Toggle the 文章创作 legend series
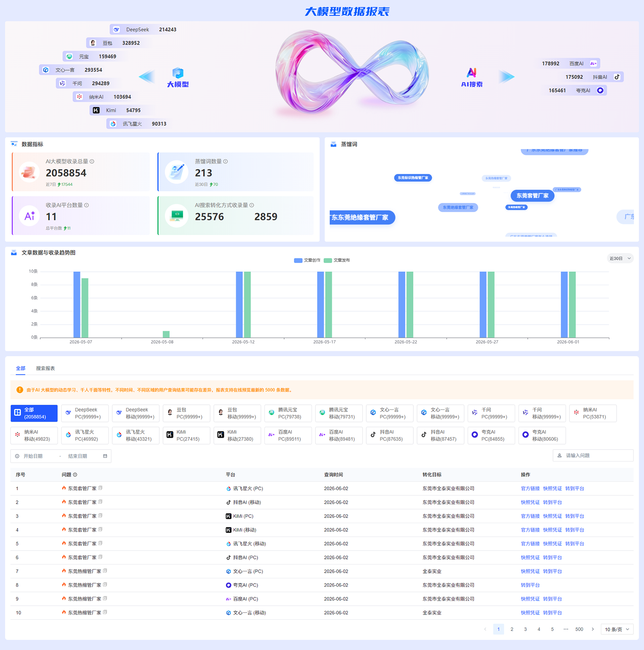644x650 pixels. 308,260
